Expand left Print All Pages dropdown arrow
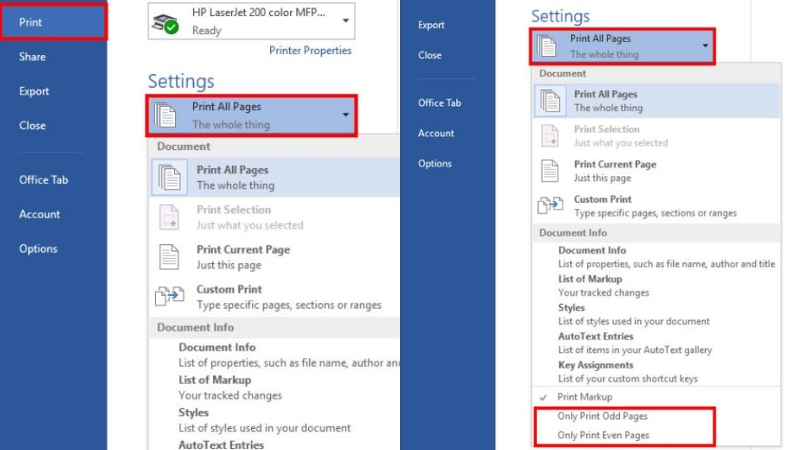800x450 pixels. [x=346, y=115]
